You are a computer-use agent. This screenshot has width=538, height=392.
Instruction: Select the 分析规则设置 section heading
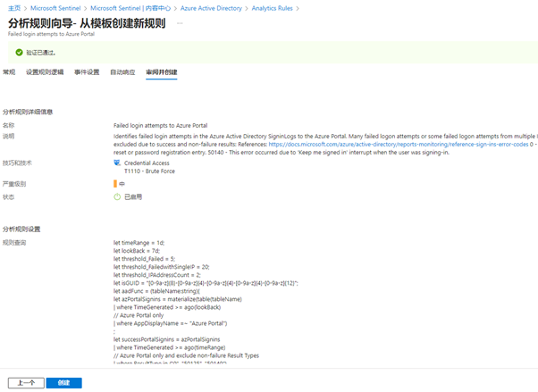click(x=21, y=229)
